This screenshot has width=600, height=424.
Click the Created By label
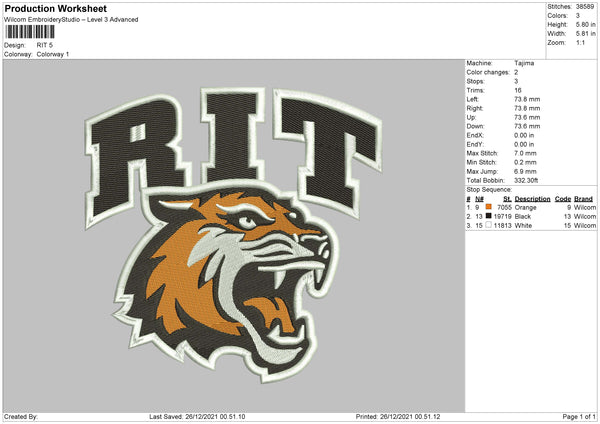[x=21, y=417]
